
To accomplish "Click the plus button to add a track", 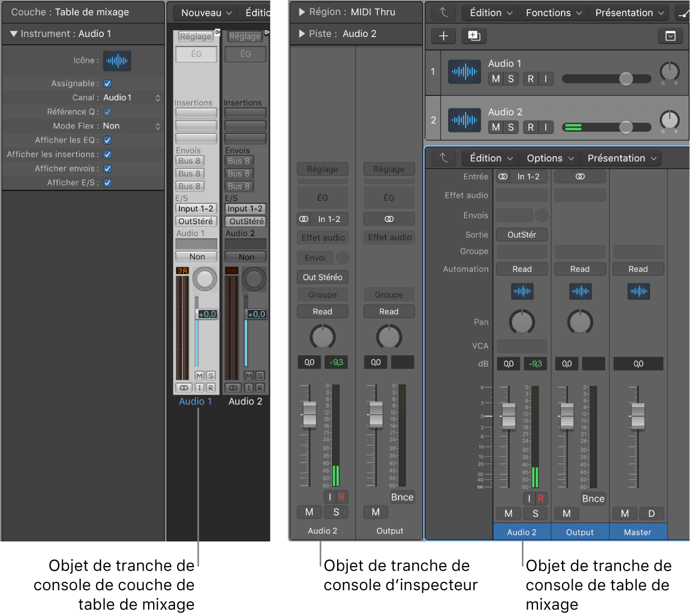I will click(443, 36).
